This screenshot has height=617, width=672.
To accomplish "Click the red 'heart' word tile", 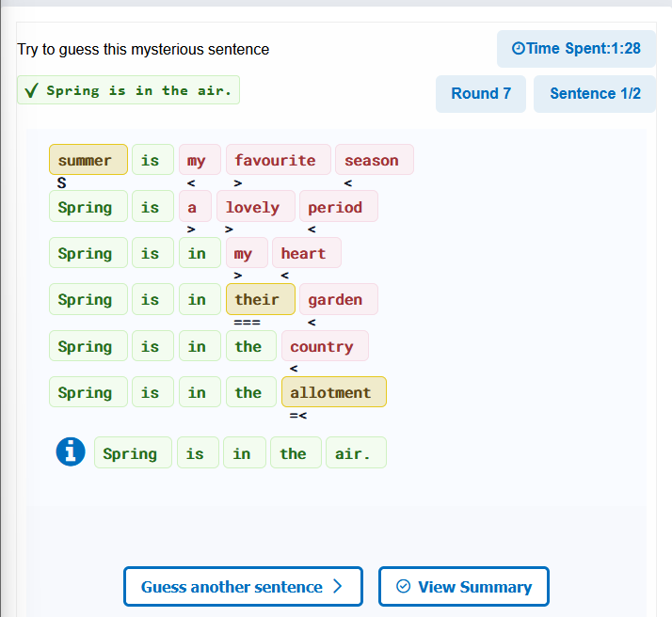I will [307, 253].
